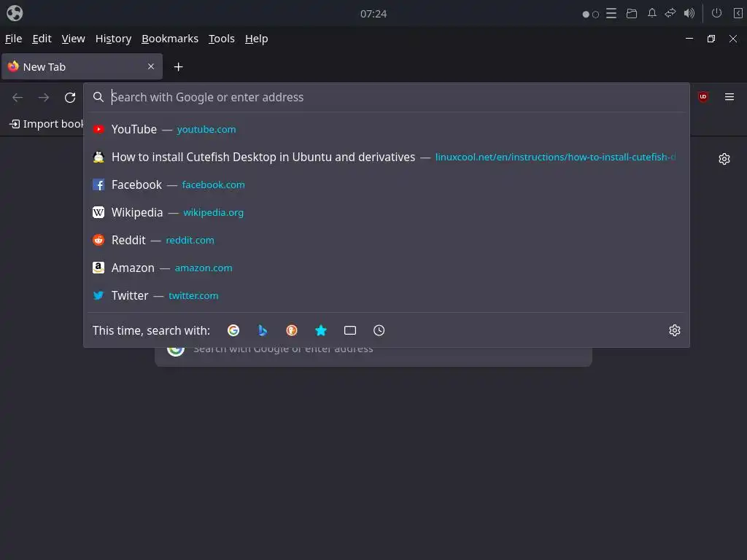Click the globe launcher icon top-left
The height and width of the screenshot is (560, 747).
point(15,13)
